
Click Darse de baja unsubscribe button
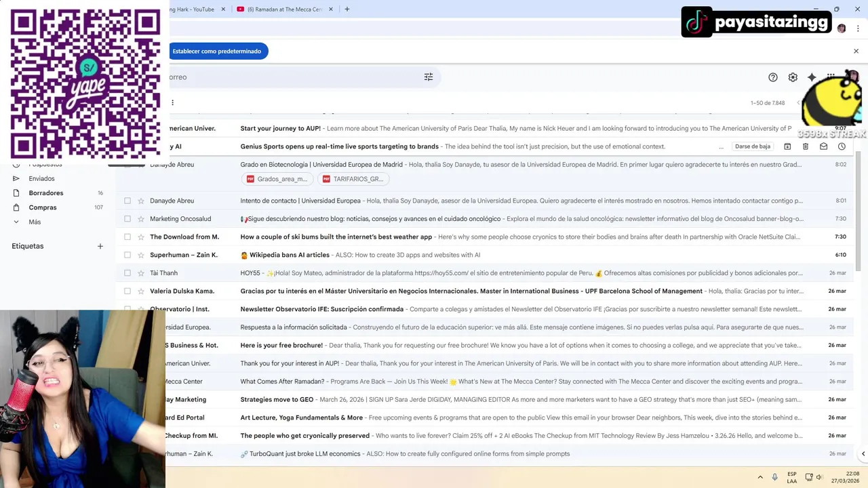point(753,146)
